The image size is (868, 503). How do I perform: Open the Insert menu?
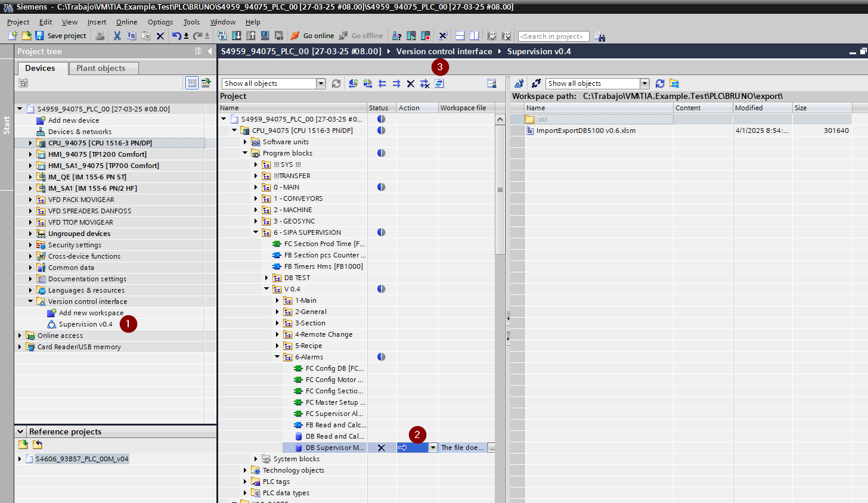[x=97, y=22]
